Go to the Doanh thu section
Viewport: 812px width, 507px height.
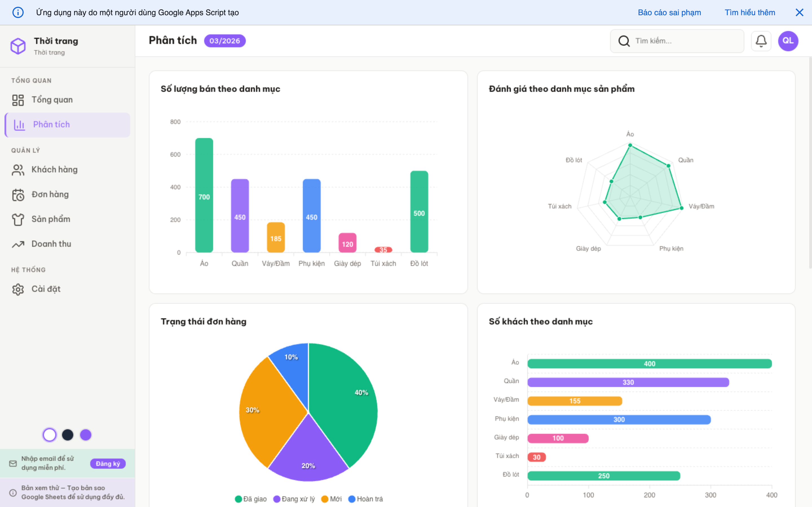51,244
